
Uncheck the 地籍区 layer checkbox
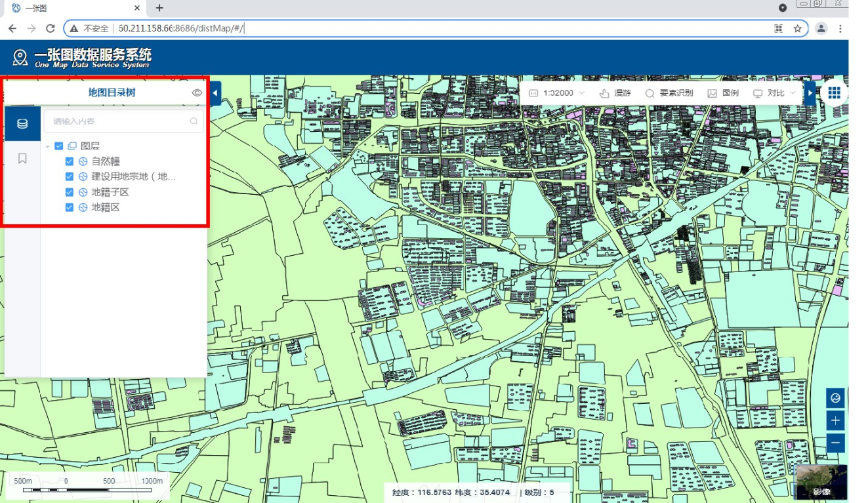point(70,207)
